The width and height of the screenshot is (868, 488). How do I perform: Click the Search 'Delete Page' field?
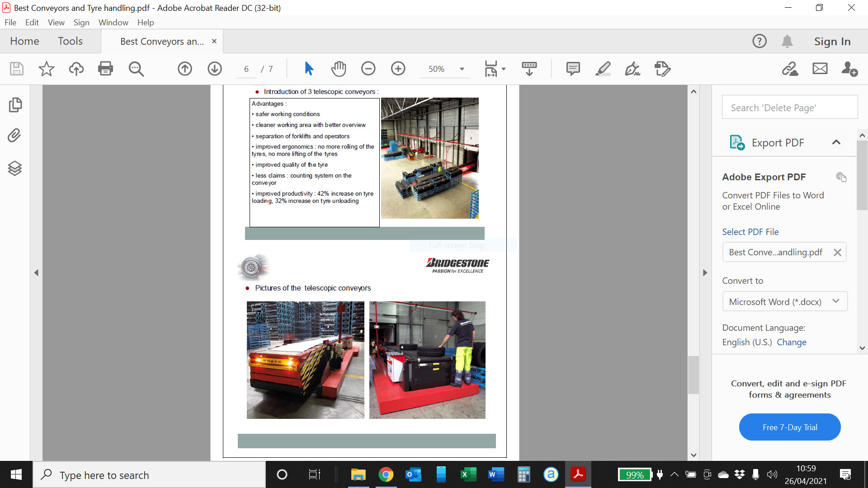[x=789, y=108]
